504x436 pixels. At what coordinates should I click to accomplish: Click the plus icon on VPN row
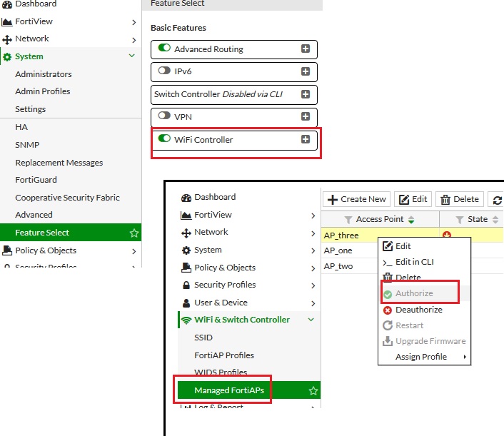point(306,116)
